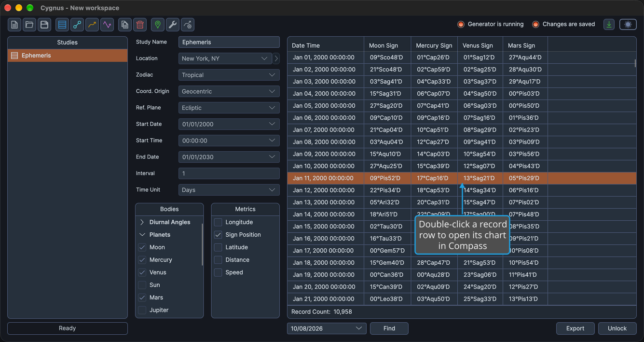Screen dimensions: 644x342
Task: Open locations with the green pin icon
Action: 158,25
